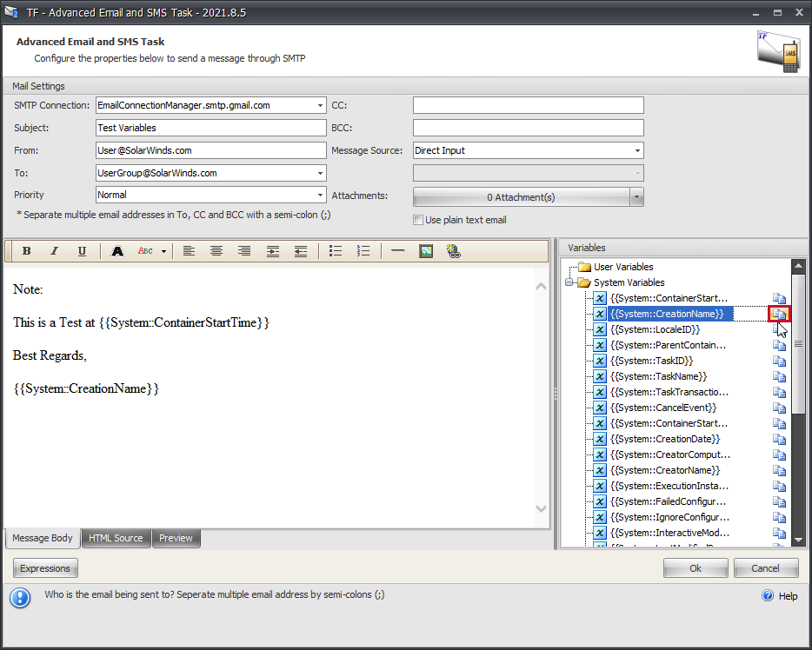Insert a hyperlink using the globe icon

453,251
